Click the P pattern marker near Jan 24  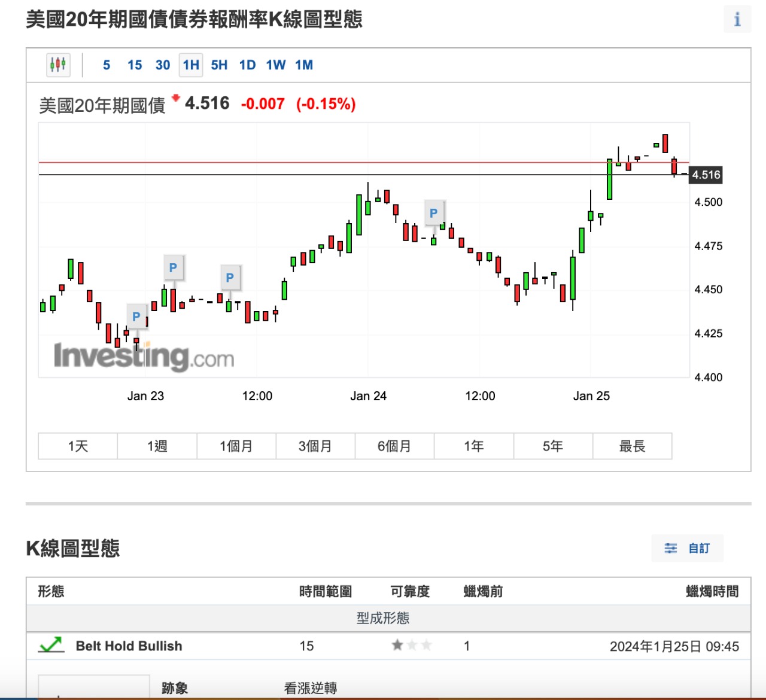point(434,212)
